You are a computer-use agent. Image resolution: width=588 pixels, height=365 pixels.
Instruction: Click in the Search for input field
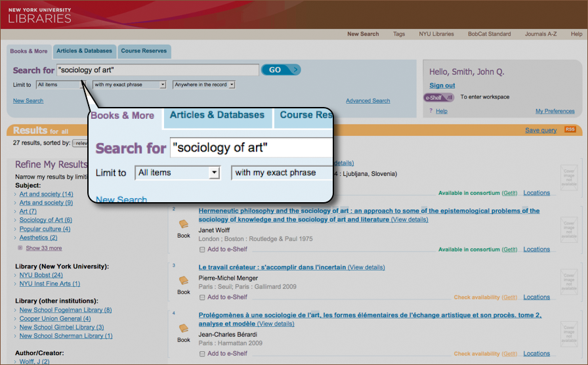[x=157, y=70]
